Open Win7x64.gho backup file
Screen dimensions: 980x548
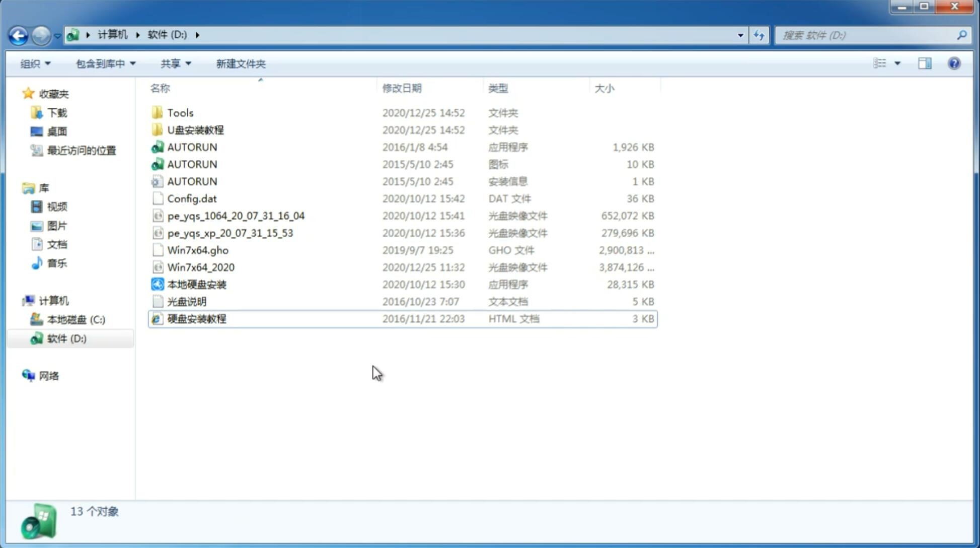(198, 250)
